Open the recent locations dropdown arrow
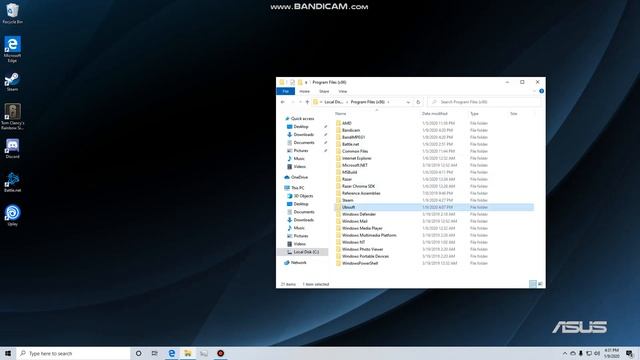Viewport: 640px width, 360px height. pos(300,102)
